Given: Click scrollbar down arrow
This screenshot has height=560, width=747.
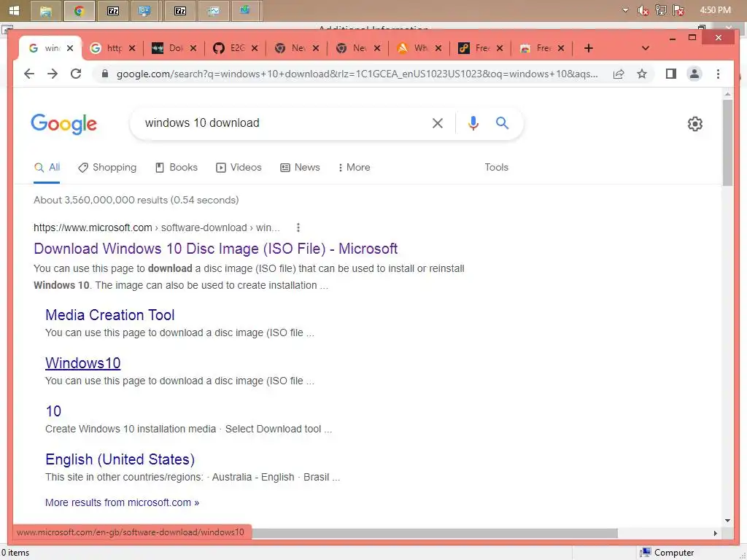Looking at the screenshot, I should pos(727,521).
